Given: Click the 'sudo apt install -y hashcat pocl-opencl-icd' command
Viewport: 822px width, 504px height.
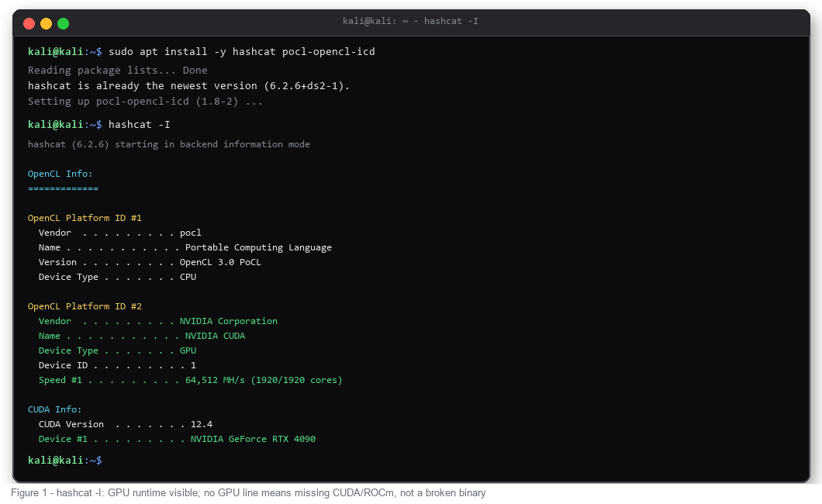Looking at the screenshot, I should (242, 51).
